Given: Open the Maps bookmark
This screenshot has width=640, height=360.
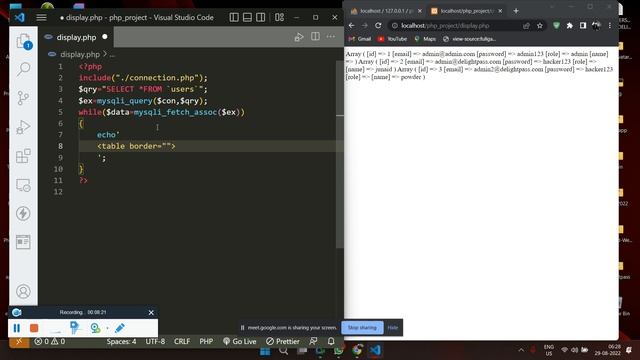Looking at the screenshot, I should pyautogui.click(x=425, y=39).
